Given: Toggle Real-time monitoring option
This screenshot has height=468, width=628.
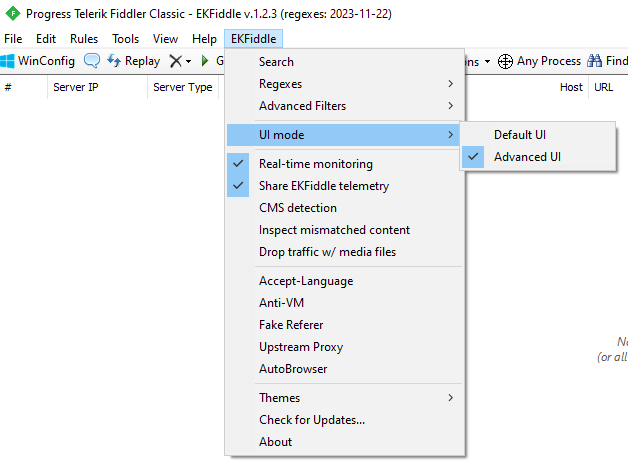Looking at the screenshot, I should pos(346,164).
